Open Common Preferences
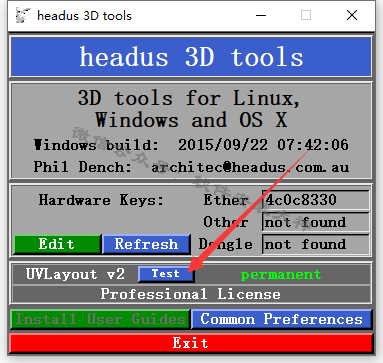The width and height of the screenshot is (383, 363). 281,319
